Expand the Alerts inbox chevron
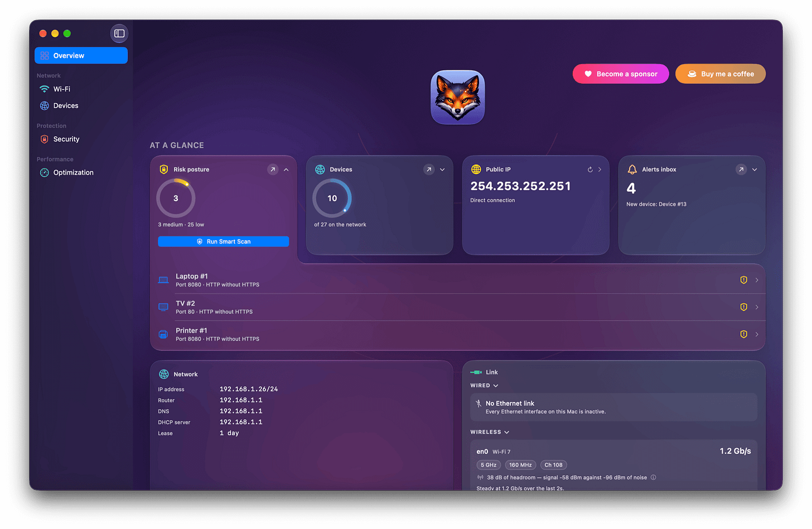The height and width of the screenshot is (529, 812). (755, 169)
